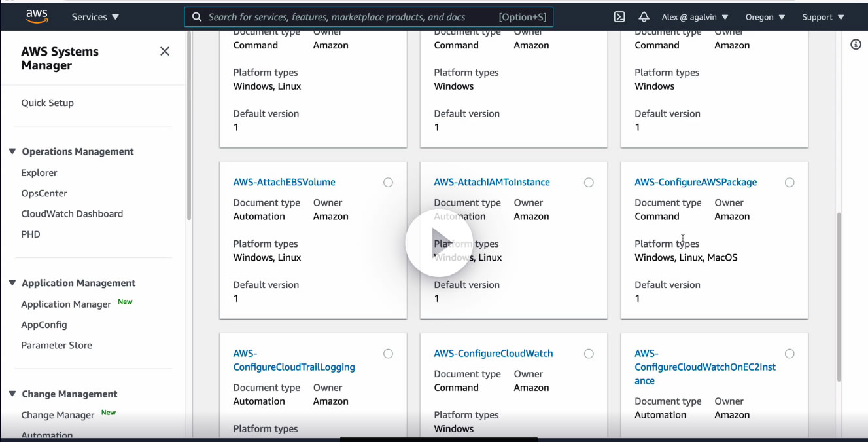Image resolution: width=868 pixels, height=442 pixels.
Task: Click "Windows, Linux, MacOS" platform text
Action: (686, 257)
